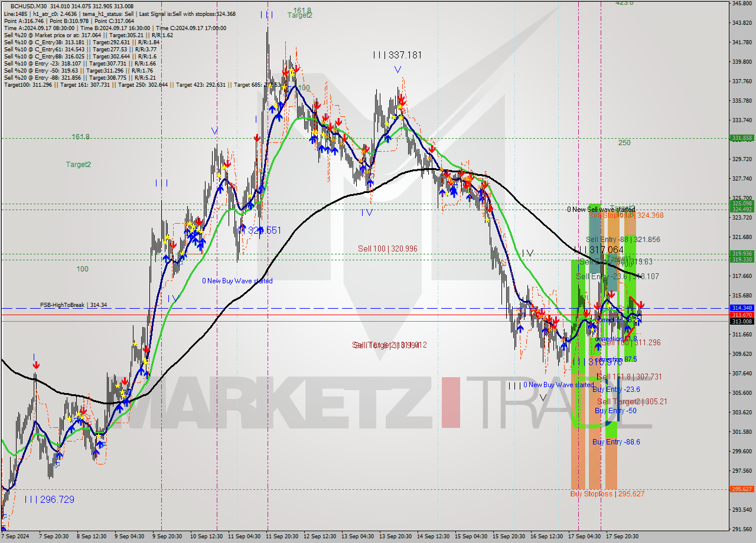The width and height of the screenshot is (756, 543).
Task: Click the 321.680 price scale value
Action: (742, 237)
